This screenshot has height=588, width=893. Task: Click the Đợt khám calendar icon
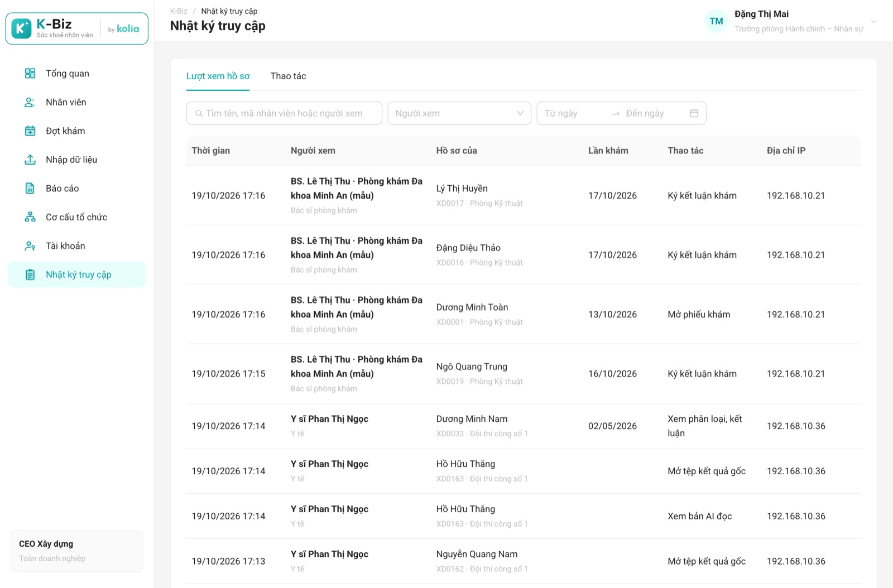point(30,131)
